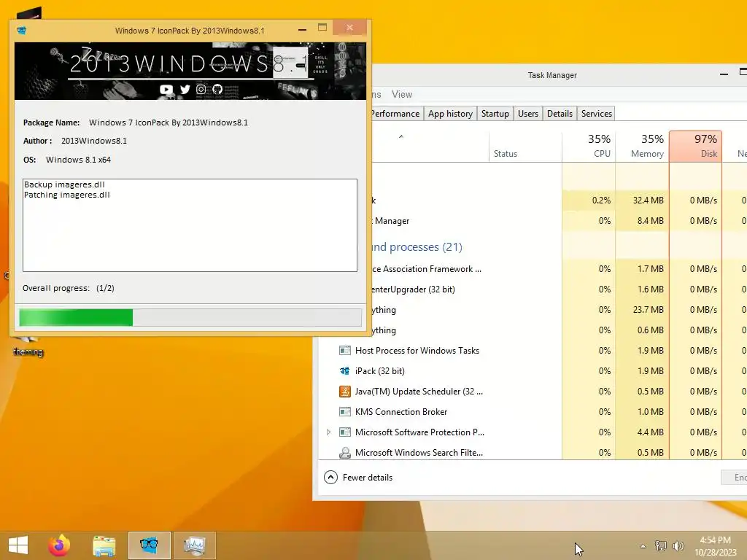
Task: Open the View menu in Task Manager
Action: click(402, 94)
